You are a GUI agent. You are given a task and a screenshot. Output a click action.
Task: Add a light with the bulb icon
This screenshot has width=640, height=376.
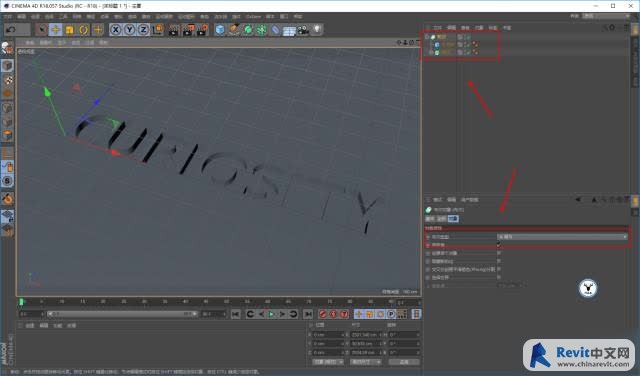pos(317,30)
